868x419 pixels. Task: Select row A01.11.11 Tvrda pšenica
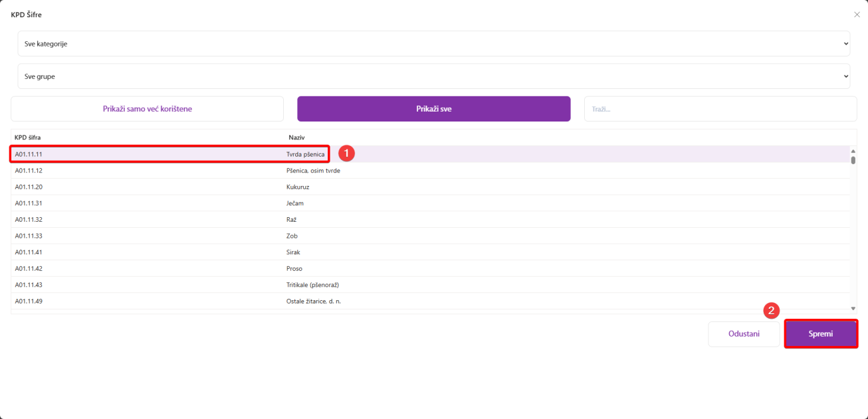(x=169, y=154)
